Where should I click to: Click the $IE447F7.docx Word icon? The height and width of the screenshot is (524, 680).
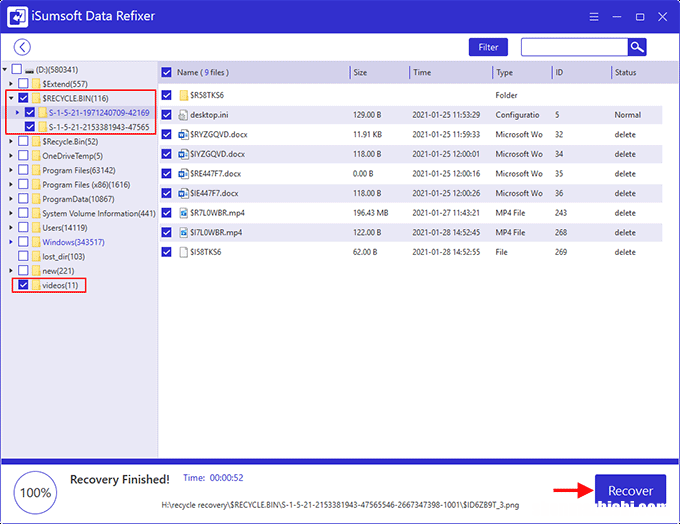tap(183, 193)
